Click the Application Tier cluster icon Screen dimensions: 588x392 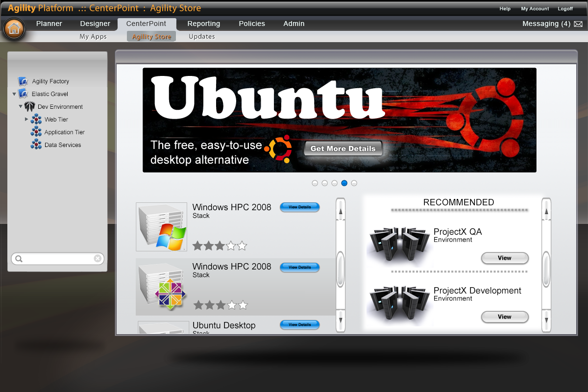pyautogui.click(x=36, y=132)
